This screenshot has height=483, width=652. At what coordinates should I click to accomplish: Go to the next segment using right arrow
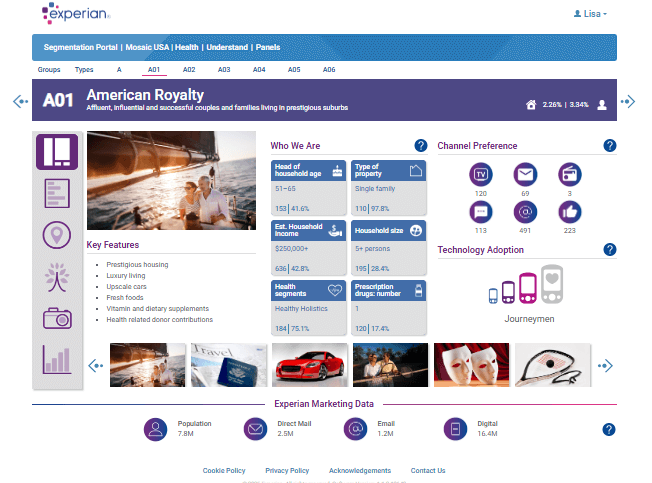(x=628, y=101)
